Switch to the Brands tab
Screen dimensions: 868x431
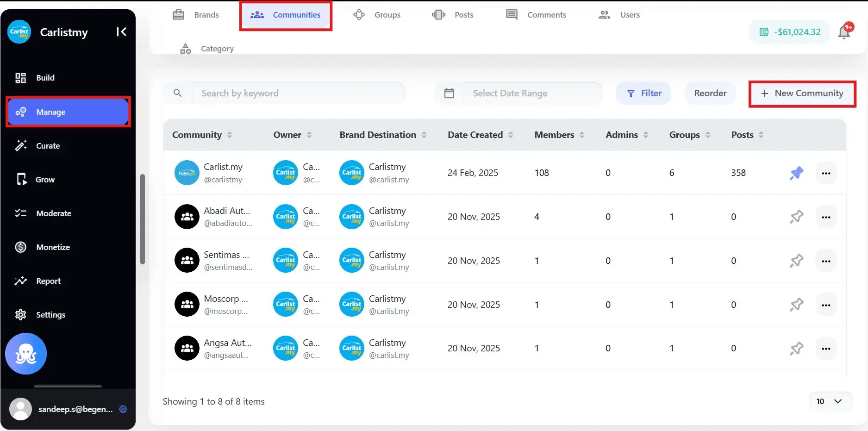(196, 15)
